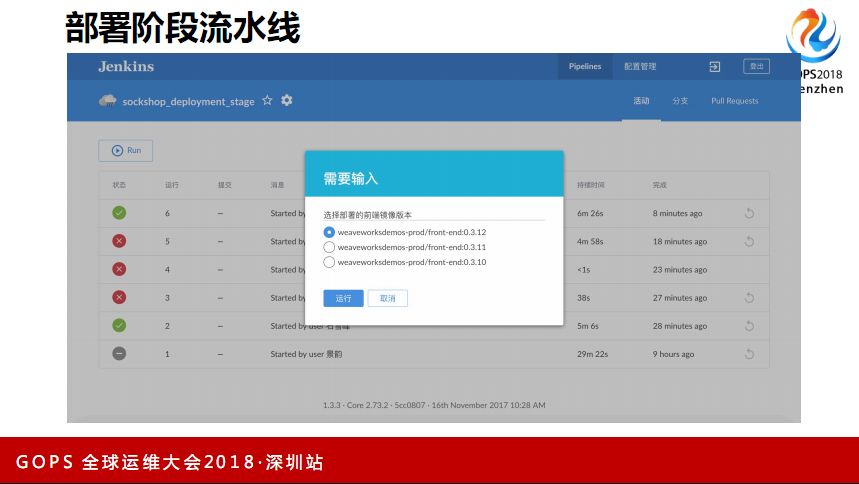Click green success icon for run 6
The width and height of the screenshot is (859, 484).
pyautogui.click(x=119, y=213)
